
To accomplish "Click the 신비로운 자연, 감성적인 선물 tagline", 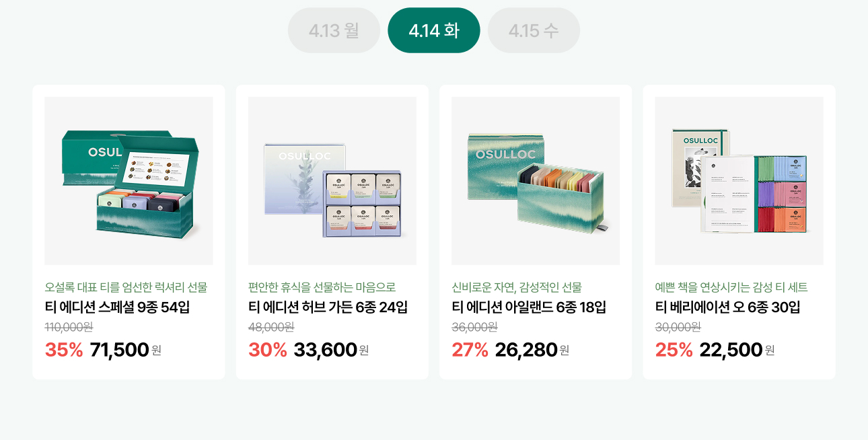I will (x=516, y=287).
